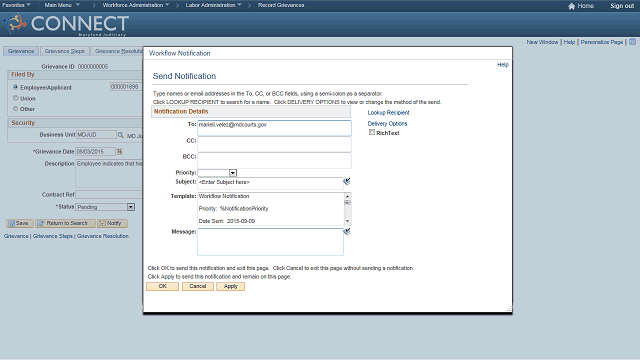Open the Main Menu navigation
The image size is (640, 360).
pos(62,5)
